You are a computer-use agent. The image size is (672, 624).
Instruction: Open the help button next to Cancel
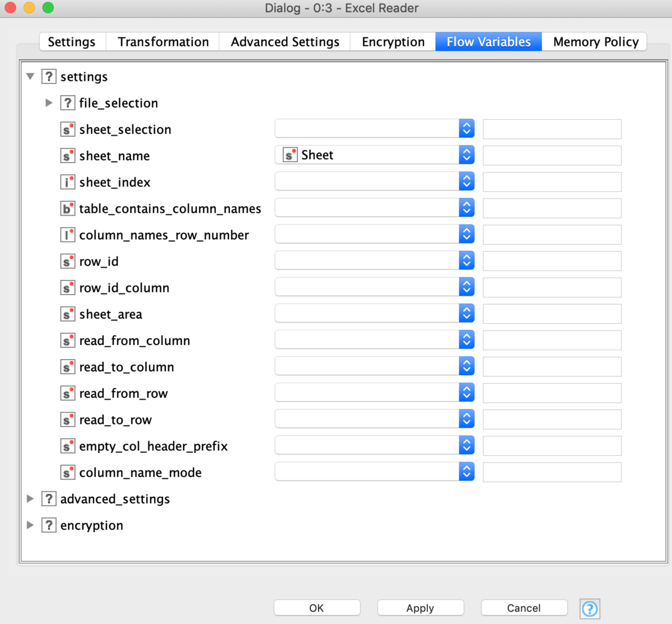(590, 608)
